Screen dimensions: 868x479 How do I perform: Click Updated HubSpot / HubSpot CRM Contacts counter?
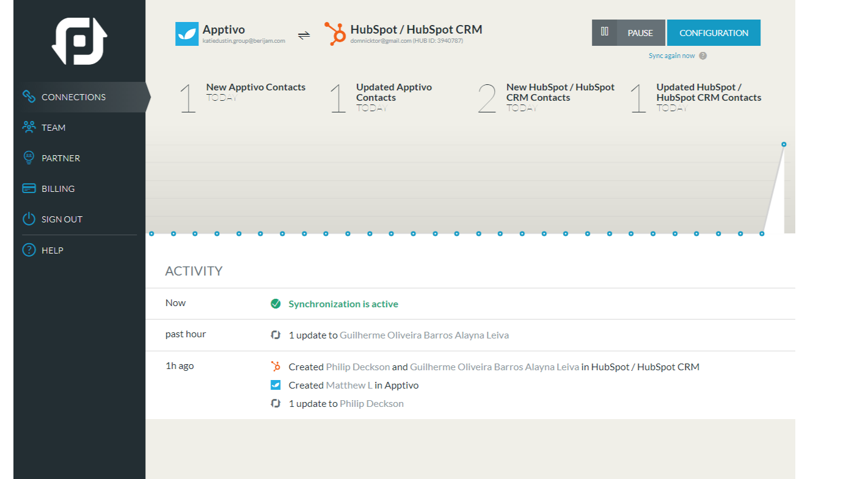pyautogui.click(x=695, y=98)
